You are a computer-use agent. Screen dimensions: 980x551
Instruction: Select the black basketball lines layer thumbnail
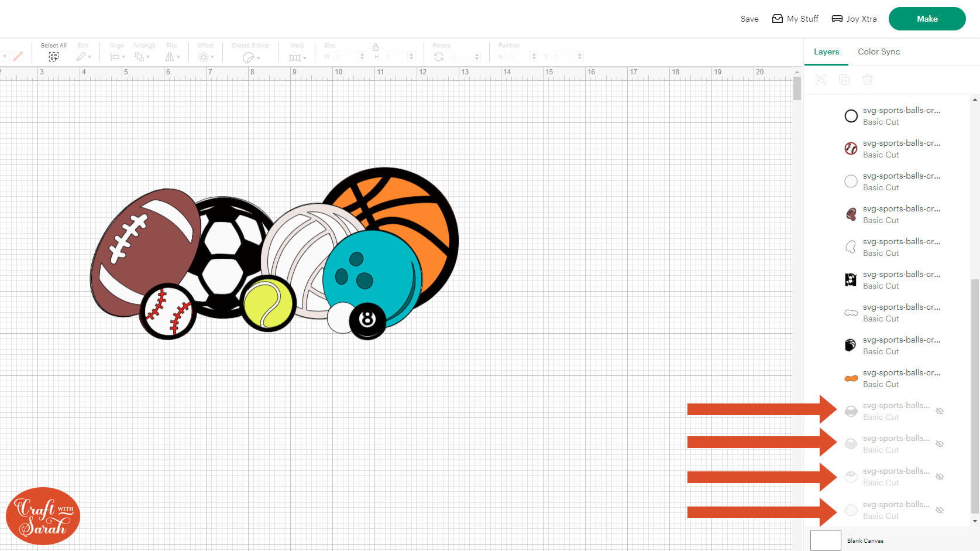[x=851, y=345]
